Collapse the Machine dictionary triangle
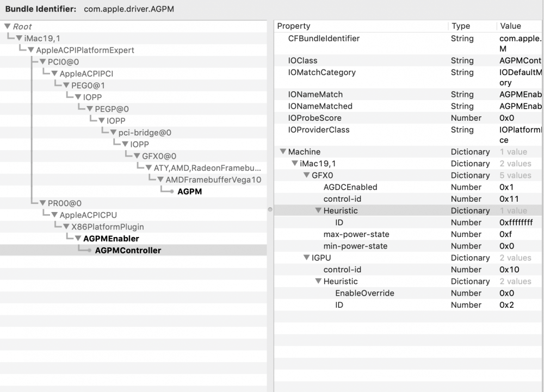Viewport: 544px width, 392px height. tap(283, 152)
